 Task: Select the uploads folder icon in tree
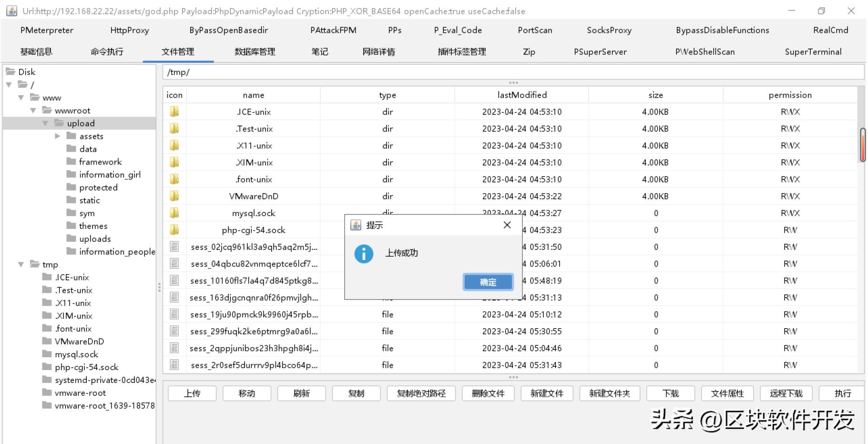71,238
